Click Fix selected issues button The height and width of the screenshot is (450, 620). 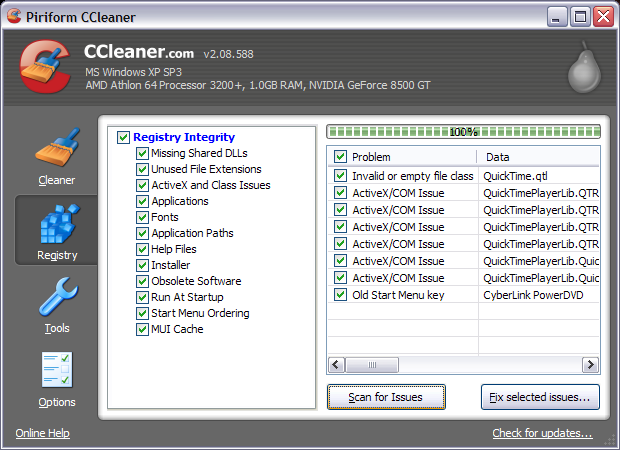point(540,397)
